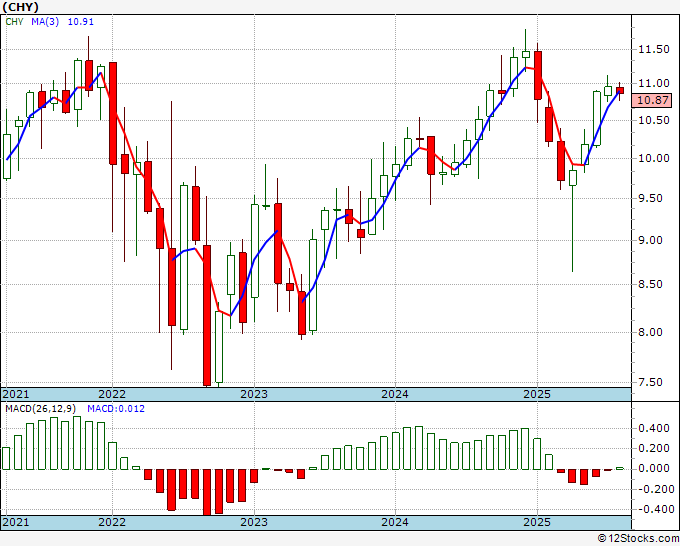This screenshot has width=680, height=546.
Task: Open the 12Stocks.com copyright link
Action: pyautogui.click(x=638, y=539)
